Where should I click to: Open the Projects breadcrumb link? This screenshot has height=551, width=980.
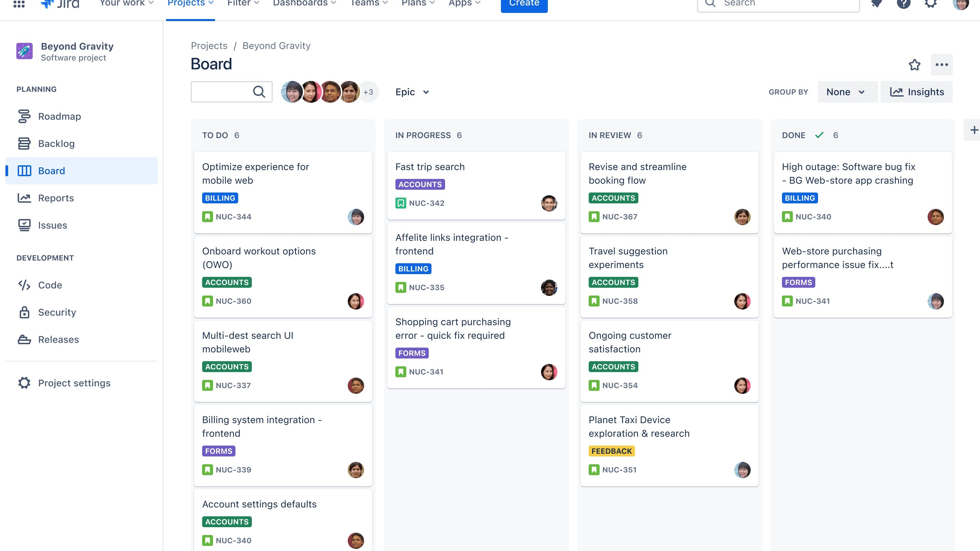209,46
